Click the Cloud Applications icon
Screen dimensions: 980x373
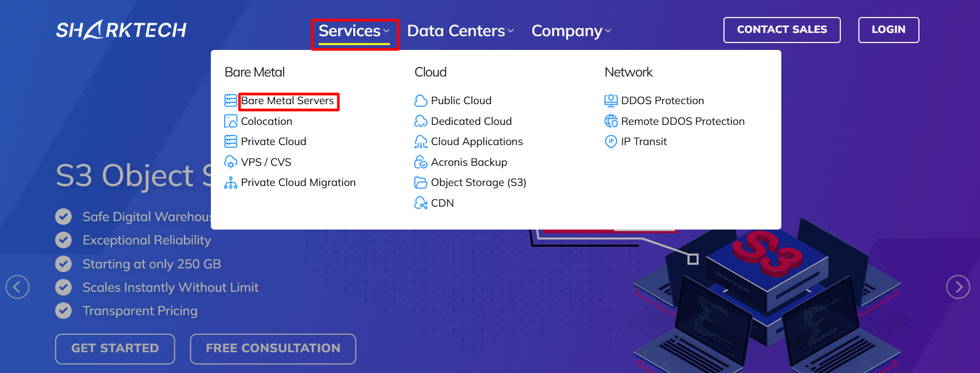click(421, 142)
